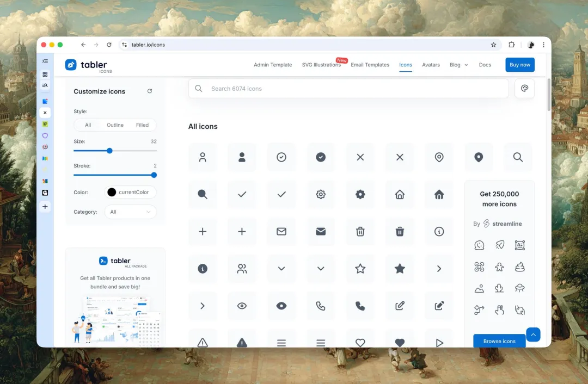Click the outline mail envelope icon
Image resolution: width=588 pixels, height=384 pixels.
281,232
